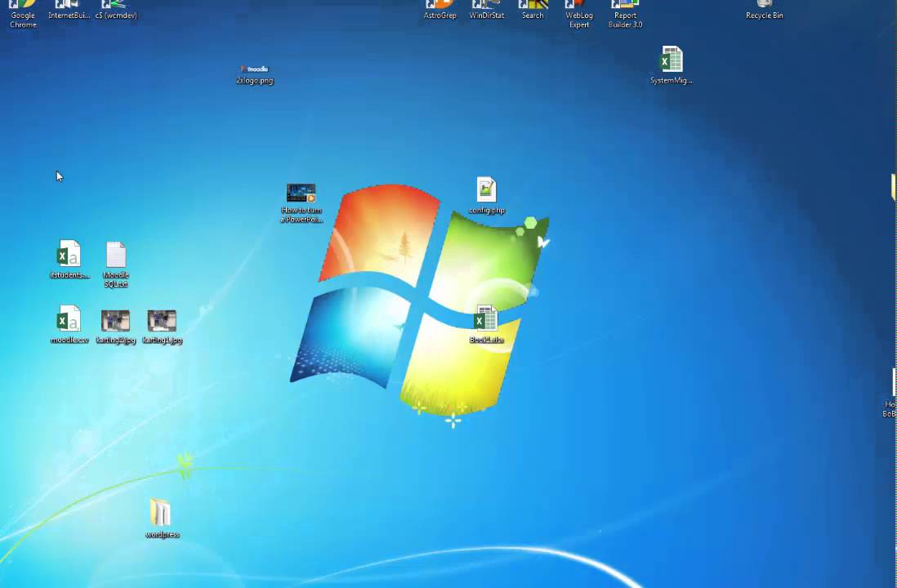The width and height of the screenshot is (897, 588).
Task: Select the InternetBui... shortcut icon
Action: 69,10
